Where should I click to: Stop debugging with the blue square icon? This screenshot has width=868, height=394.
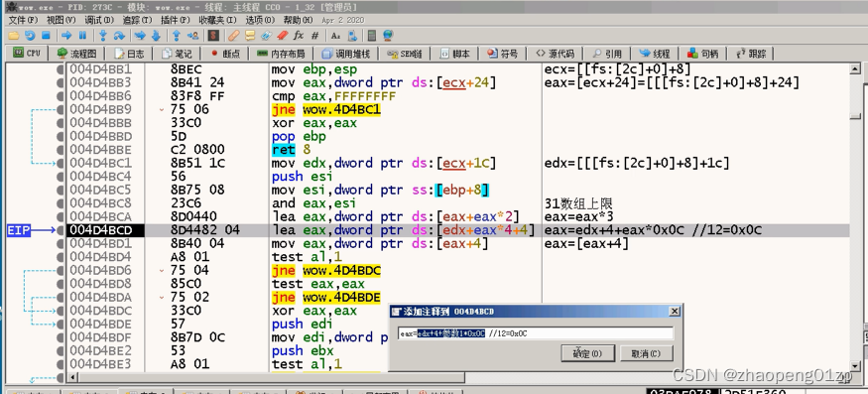pyautogui.click(x=46, y=36)
